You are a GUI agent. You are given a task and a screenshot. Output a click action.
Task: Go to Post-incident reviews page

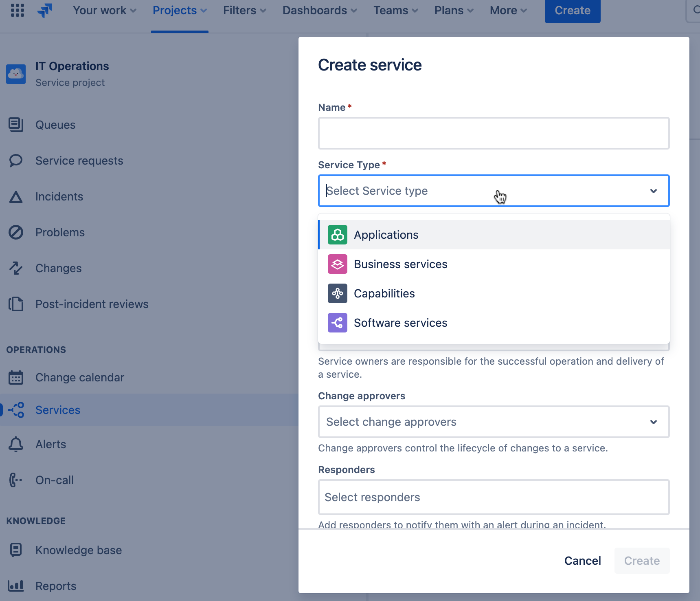click(92, 304)
